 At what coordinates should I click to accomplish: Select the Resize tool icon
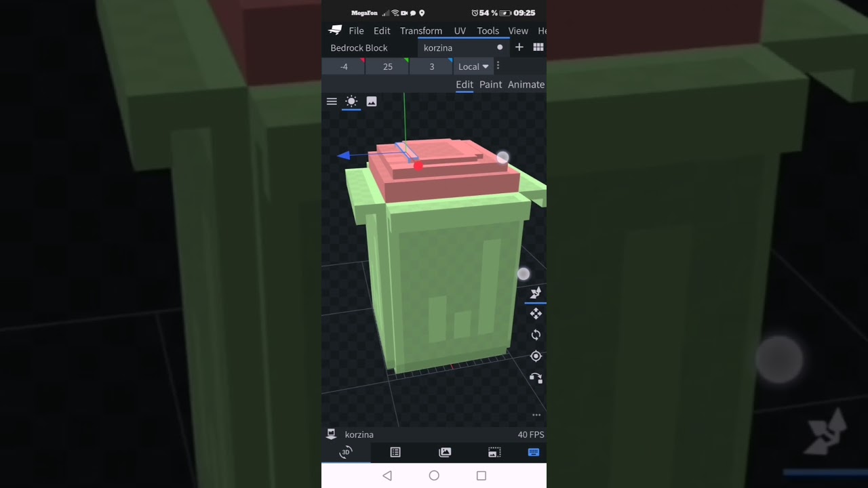[536, 293]
